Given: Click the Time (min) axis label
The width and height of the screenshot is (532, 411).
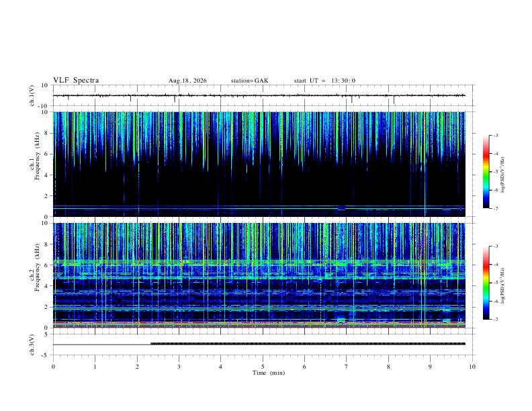Looking at the screenshot, I should [269, 373].
